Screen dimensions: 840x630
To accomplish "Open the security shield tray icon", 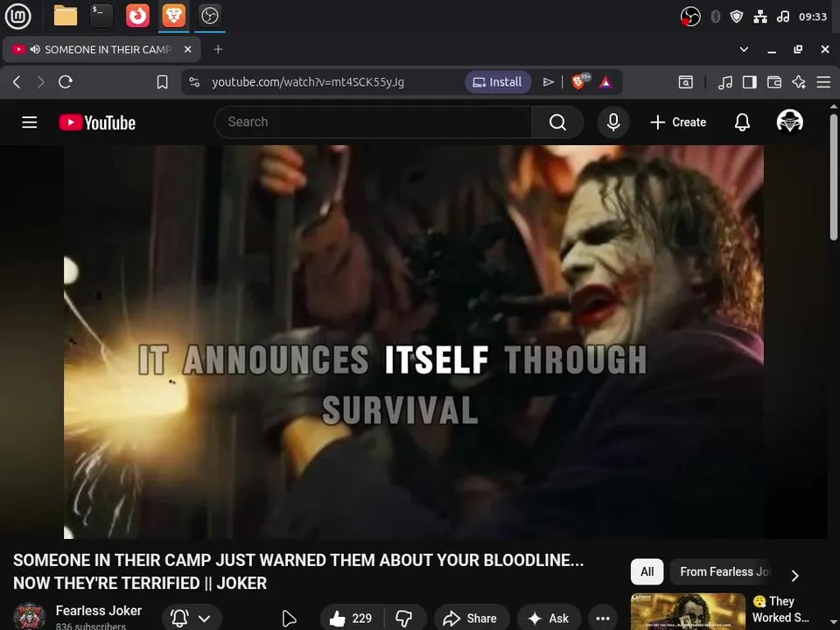I will pos(737,17).
